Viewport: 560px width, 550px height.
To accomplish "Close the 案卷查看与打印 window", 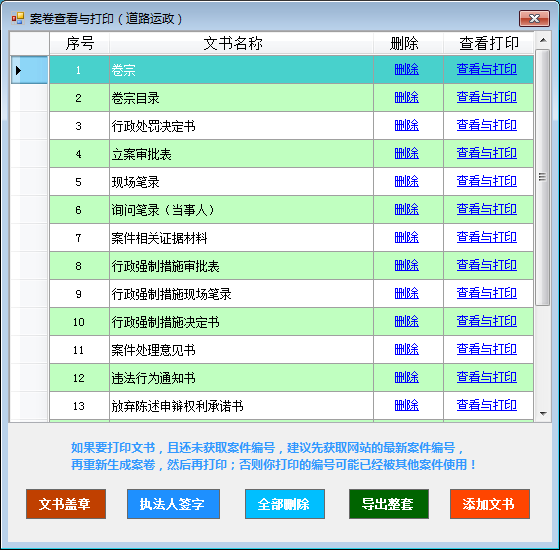I will click(534, 18).
